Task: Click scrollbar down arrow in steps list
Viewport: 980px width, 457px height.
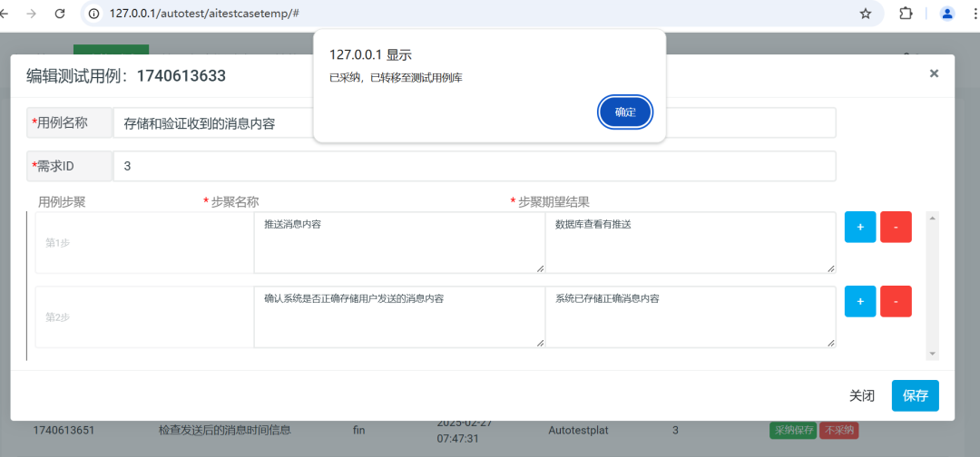Action: click(x=933, y=354)
